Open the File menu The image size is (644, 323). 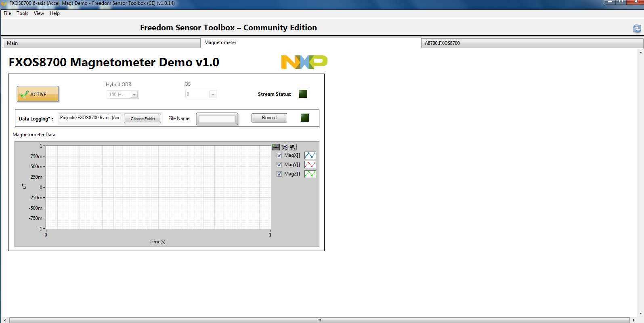coord(7,13)
